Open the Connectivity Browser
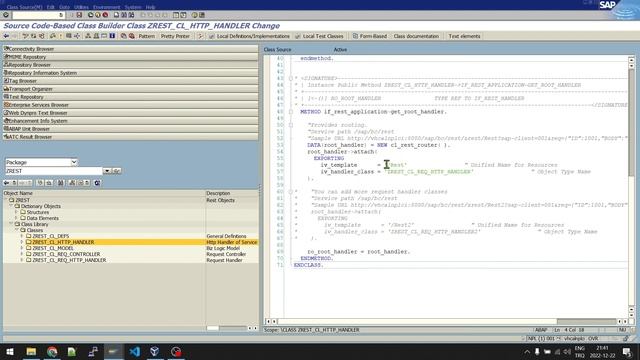Screen dimensions: 640x360 131,49
